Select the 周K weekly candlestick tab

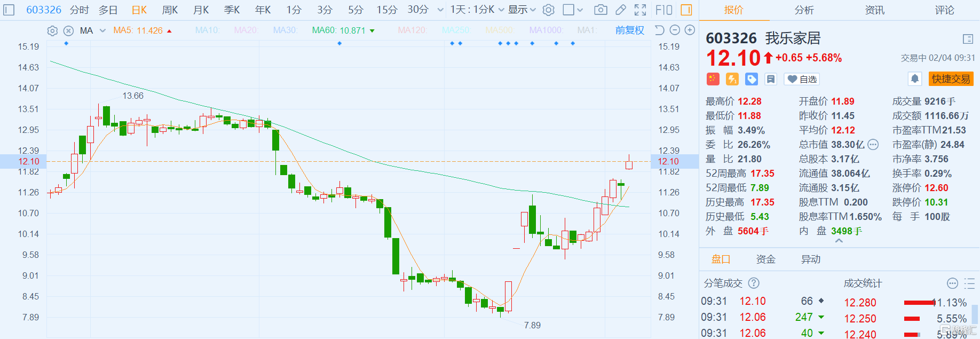[170, 10]
